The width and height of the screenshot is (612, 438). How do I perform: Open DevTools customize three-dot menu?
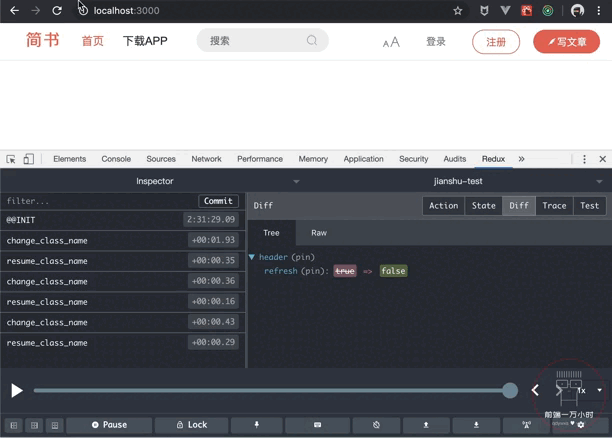click(x=584, y=159)
